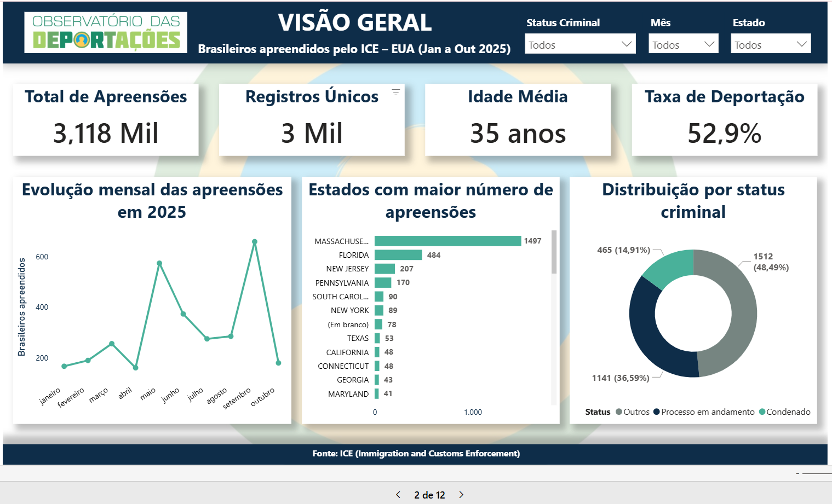Viewport: 832px width, 504px height.
Task: Select the Massachusetts bar in chart
Action: [447, 241]
